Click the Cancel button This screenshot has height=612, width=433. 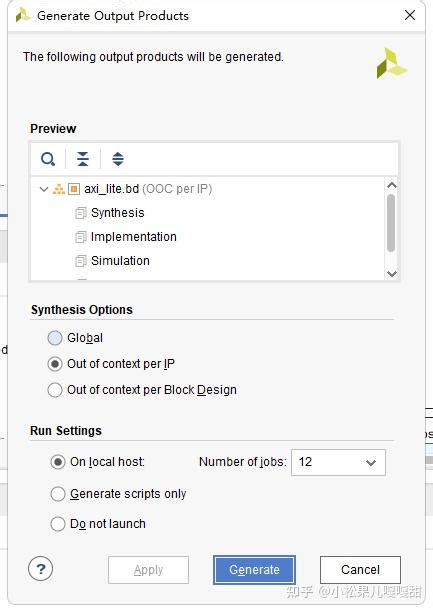tap(360, 570)
